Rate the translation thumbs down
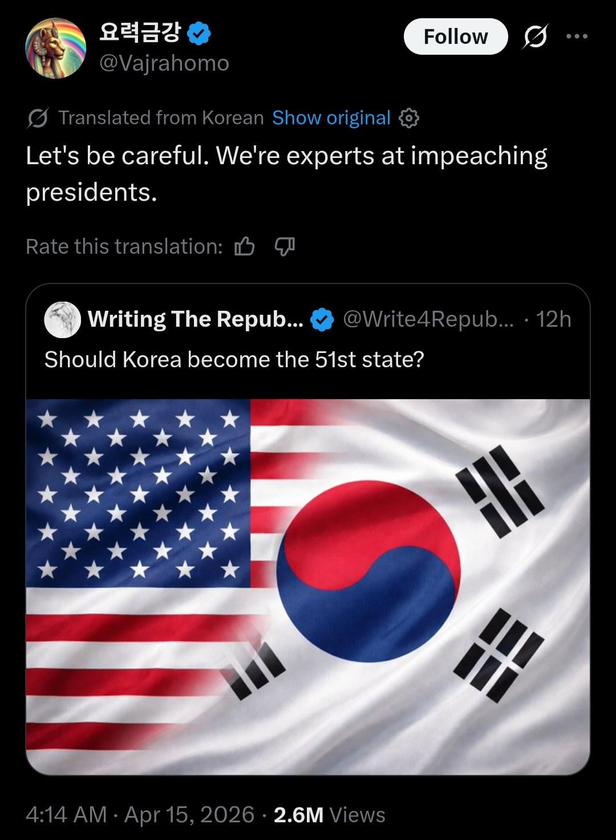 285,246
